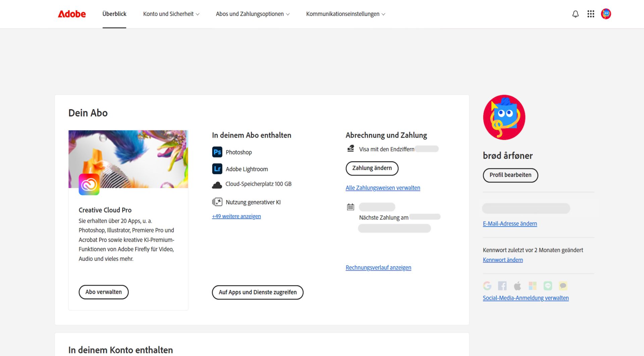Switch to the Überblick tab
Screen dimensions: 644x356
(114, 14)
